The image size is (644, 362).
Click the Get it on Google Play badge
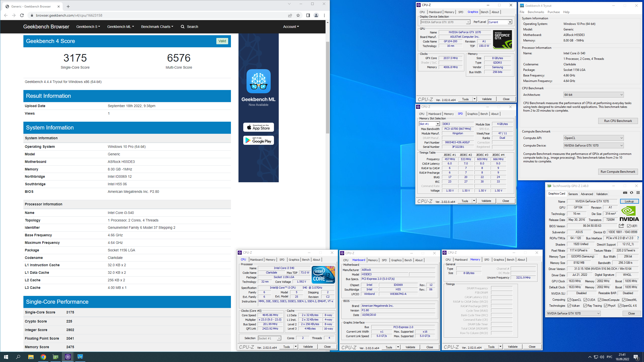[x=258, y=140]
